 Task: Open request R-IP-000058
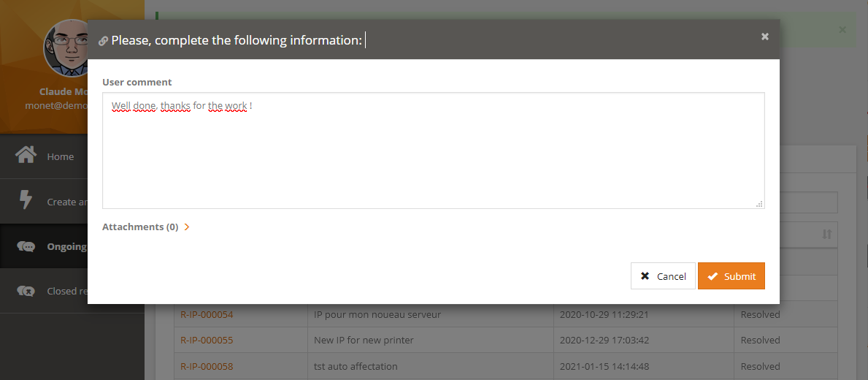(x=207, y=367)
